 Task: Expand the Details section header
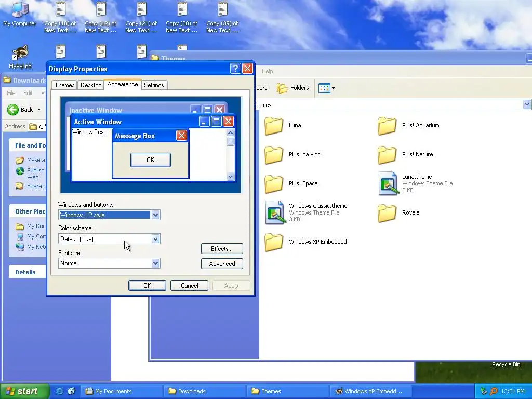click(x=27, y=272)
